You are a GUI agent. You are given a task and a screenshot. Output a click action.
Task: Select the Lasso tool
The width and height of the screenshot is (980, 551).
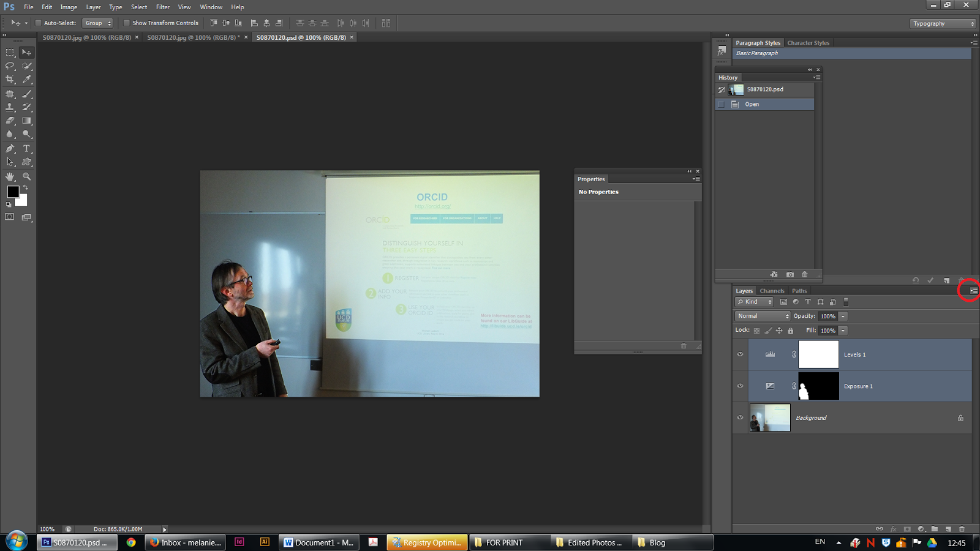[10, 66]
